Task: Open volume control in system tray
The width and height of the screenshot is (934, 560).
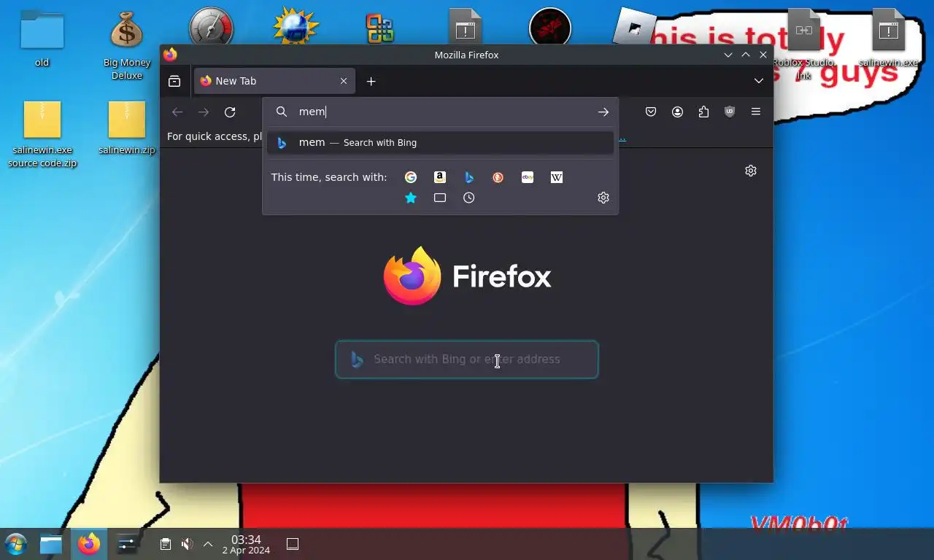Action: (187, 544)
